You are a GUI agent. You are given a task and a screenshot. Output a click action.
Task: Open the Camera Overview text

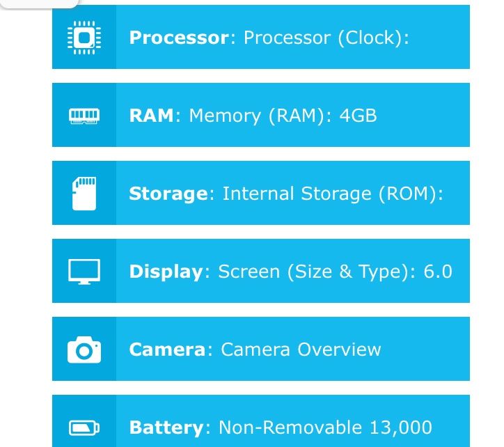point(301,350)
